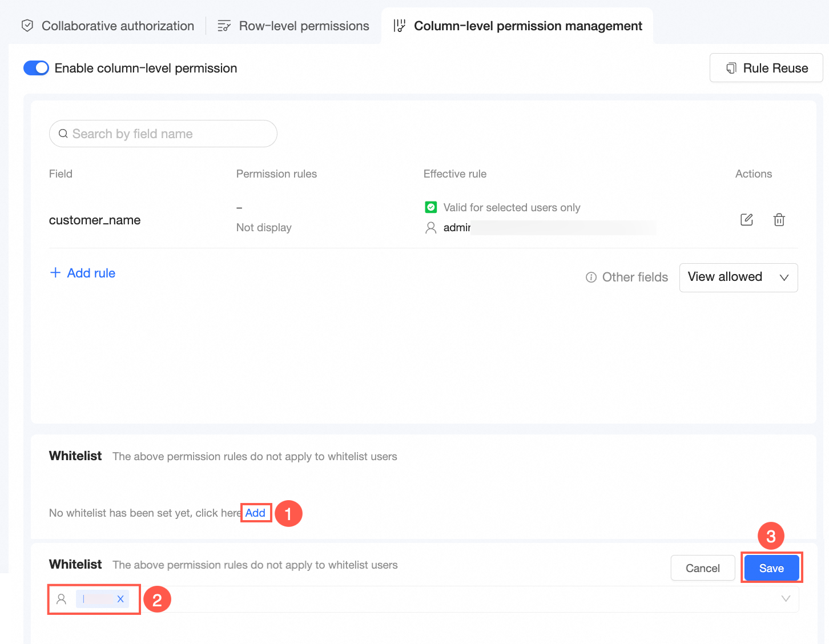Edit the customer_name rule
The image size is (829, 644).
coord(747,220)
